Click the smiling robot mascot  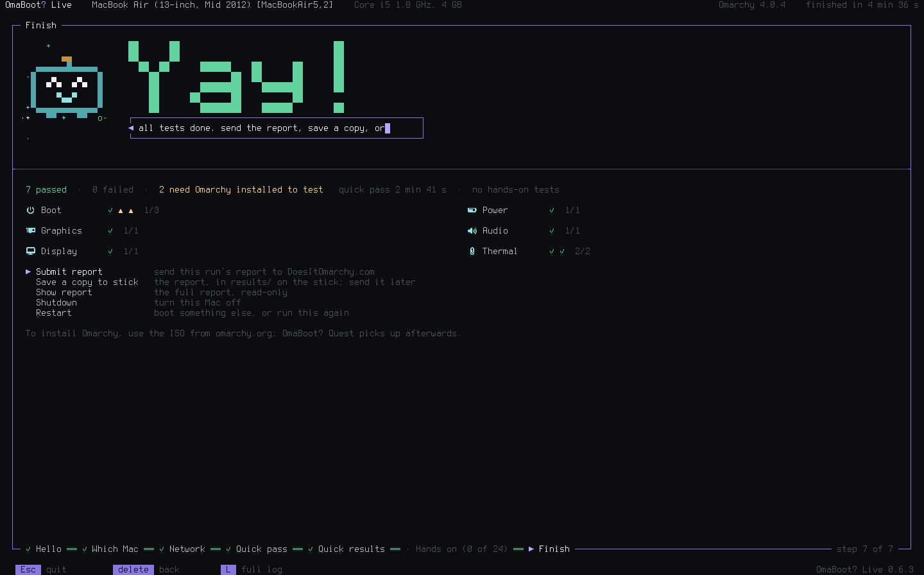pyautogui.click(x=67, y=88)
